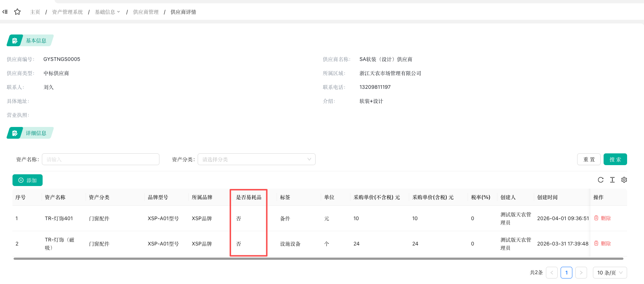Click phone number 13209811197

pos(375,87)
